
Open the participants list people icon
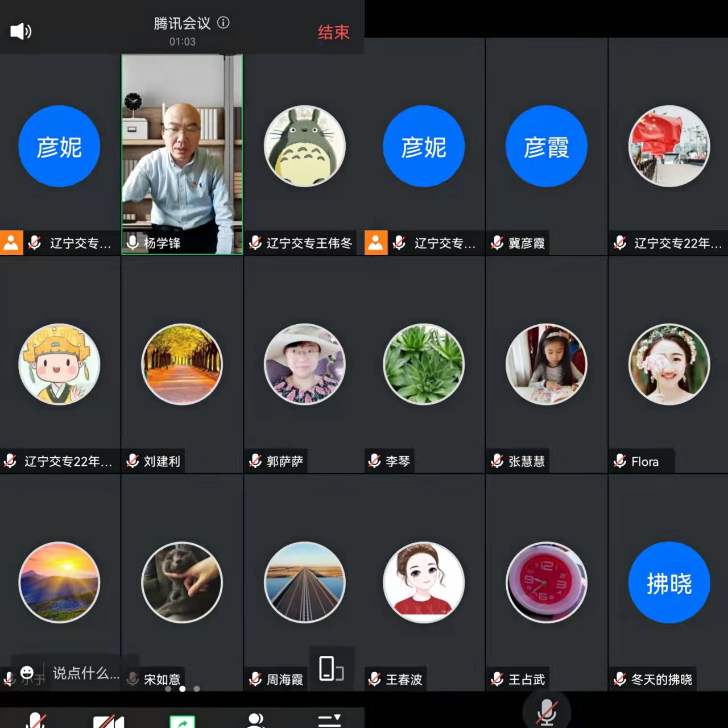click(x=256, y=720)
